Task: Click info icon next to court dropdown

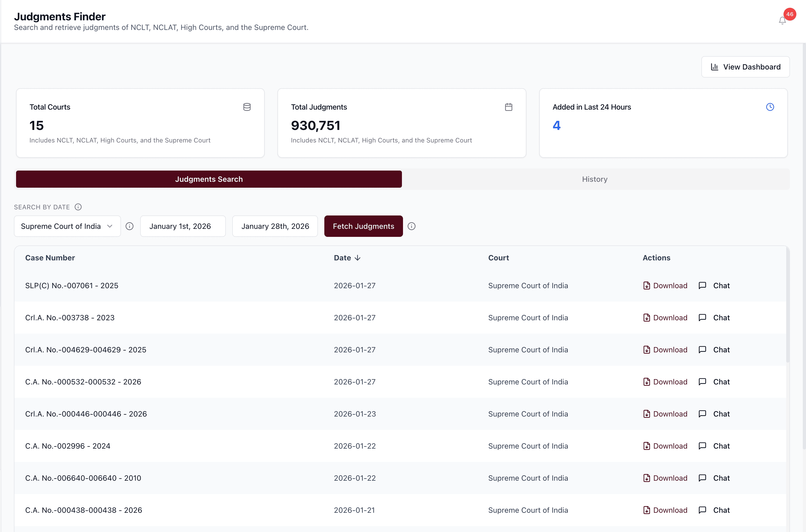Action: click(x=129, y=226)
